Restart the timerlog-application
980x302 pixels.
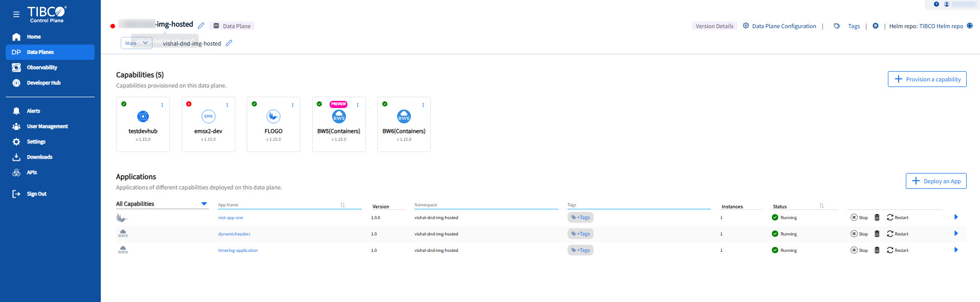[898, 250]
